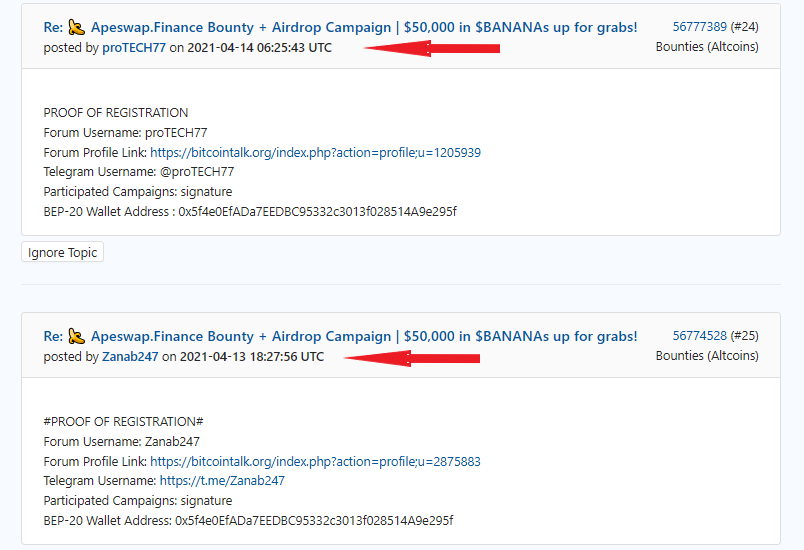This screenshot has height=550, width=804.
Task: Click second post timestamp 2021-04-13 18:27:56
Action: [252, 357]
